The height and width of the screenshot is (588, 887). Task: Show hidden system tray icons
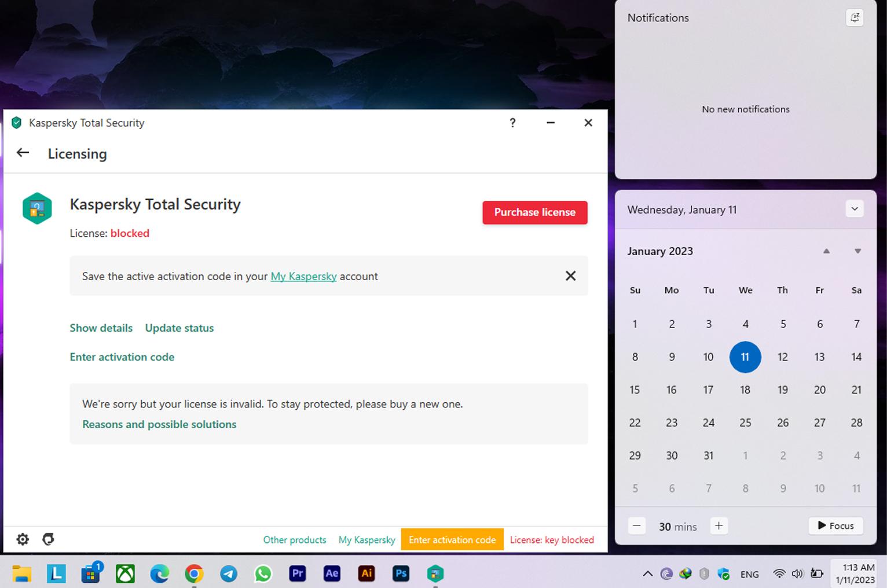coord(648,574)
